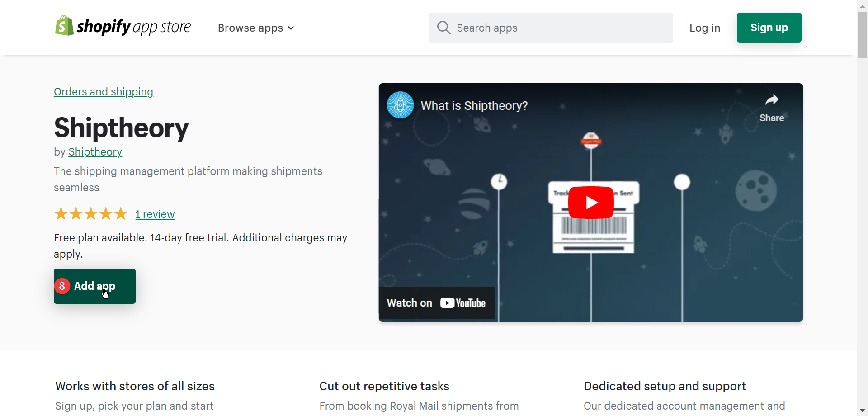Click the Log in link
Screen dimensions: 868x416
pyautogui.click(x=704, y=28)
